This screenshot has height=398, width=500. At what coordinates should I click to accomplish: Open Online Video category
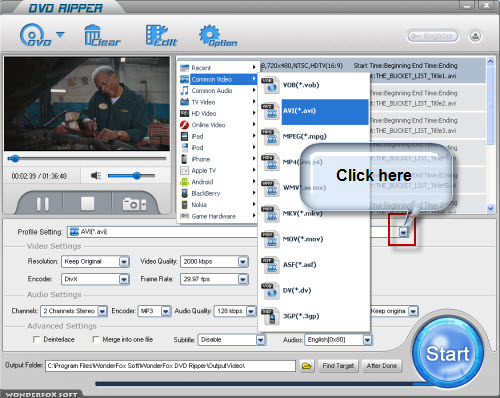pos(218,125)
